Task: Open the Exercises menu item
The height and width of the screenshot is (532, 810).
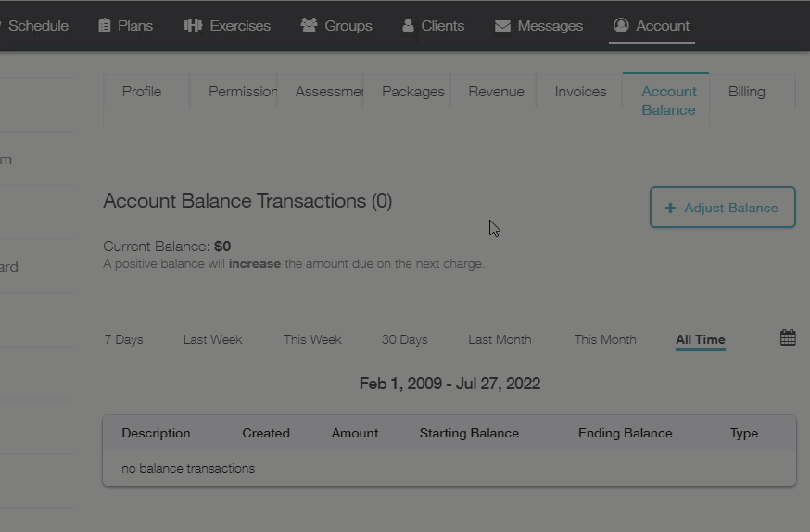Action: 227,26
